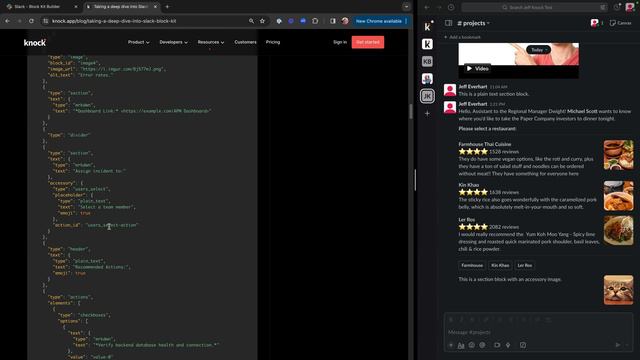The height and width of the screenshot is (360, 640).
Task: Open Chrome's page zoom search icon
Action: [x=251, y=21]
